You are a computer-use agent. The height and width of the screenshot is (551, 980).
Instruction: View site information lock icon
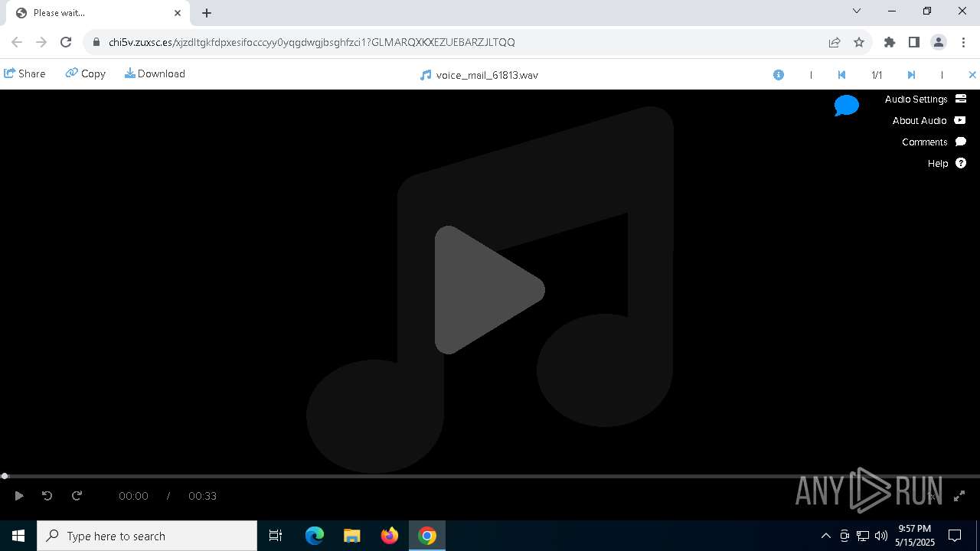click(x=96, y=42)
